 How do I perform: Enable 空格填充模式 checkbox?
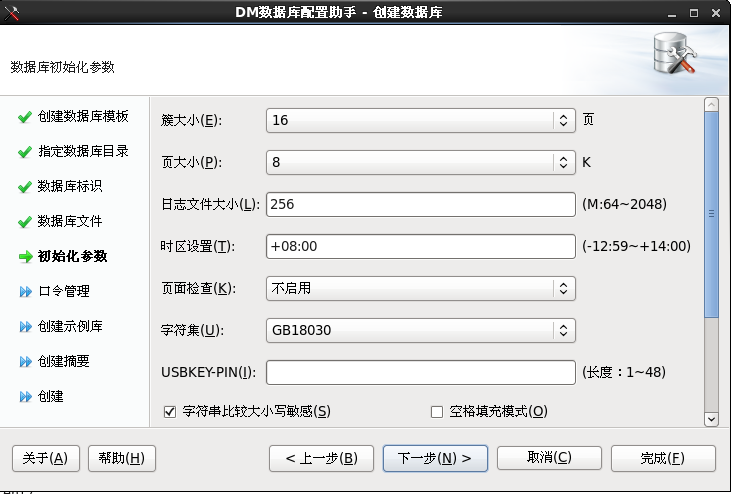point(437,412)
